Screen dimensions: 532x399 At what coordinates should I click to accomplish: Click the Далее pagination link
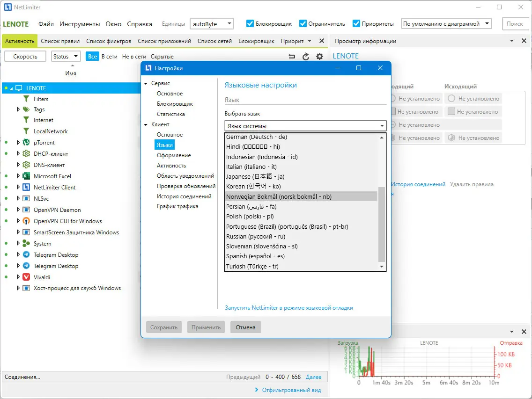313,377
